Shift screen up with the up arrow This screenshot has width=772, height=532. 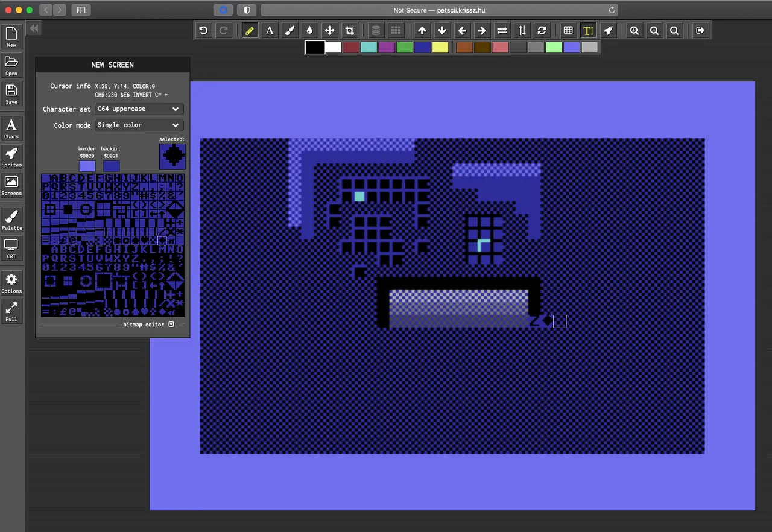[x=422, y=30]
